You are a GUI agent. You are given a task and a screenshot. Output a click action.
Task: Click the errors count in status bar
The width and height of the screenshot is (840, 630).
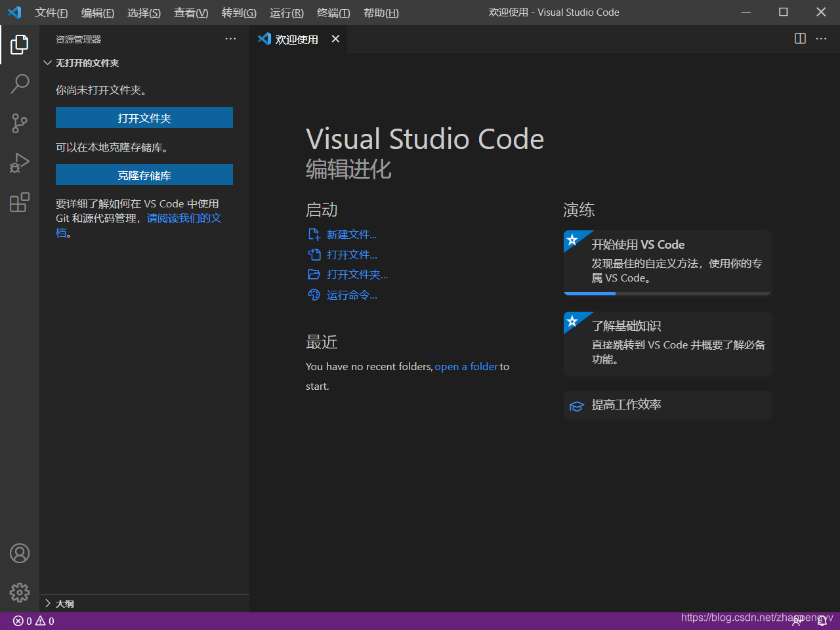(22, 621)
